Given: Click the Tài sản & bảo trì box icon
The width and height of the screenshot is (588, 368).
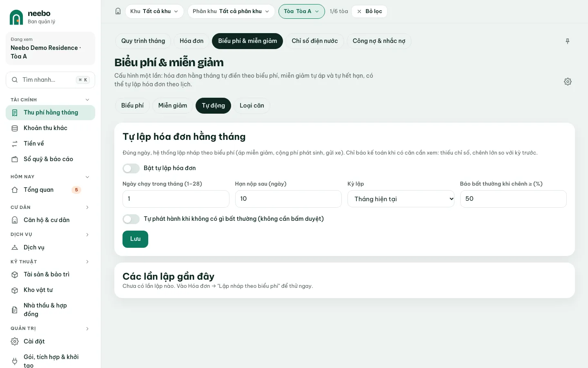Looking at the screenshot, I should tap(15, 275).
